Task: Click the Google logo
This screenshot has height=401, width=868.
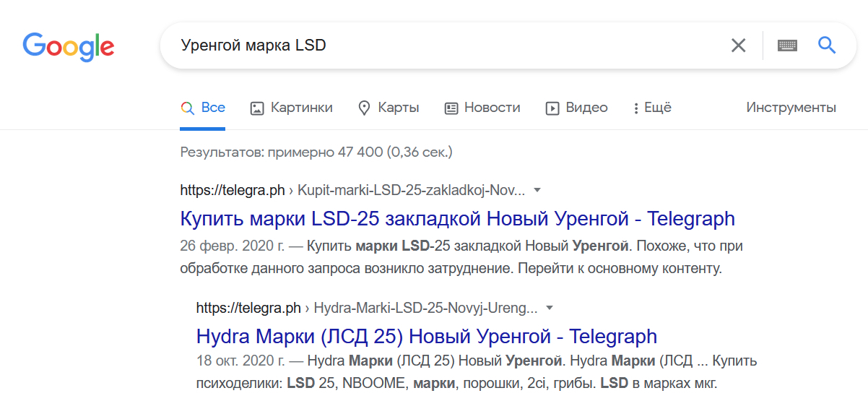Action: pos(69,46)
